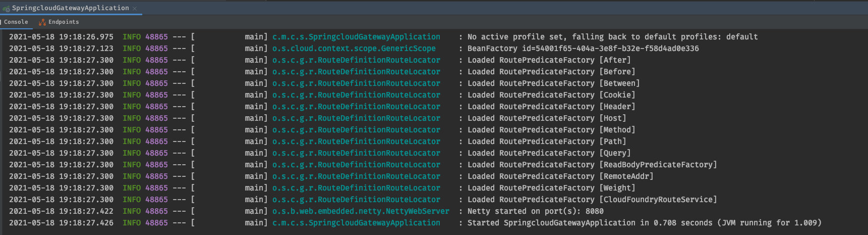Click logger name on the 'Started SpringcloudGatewayApplication' line
This screenshot has height=235, width=868.
356,223
